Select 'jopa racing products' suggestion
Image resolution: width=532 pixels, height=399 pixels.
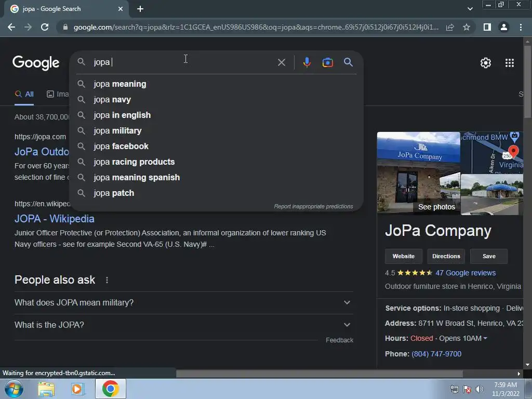point(217,162)
